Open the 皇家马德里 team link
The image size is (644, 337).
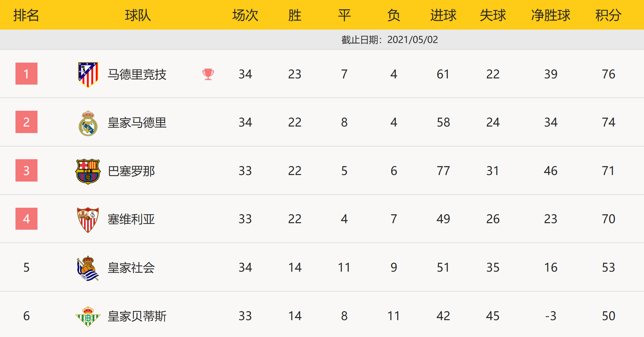point(137,122)
